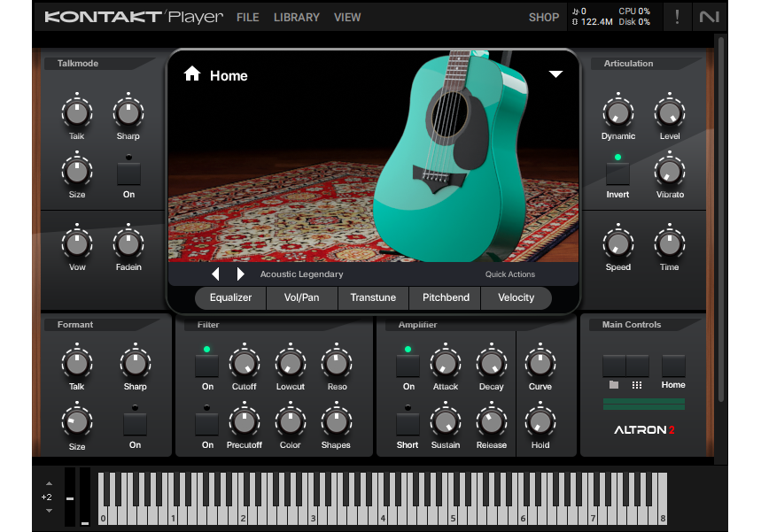Switch to the Vol/Pan tab
Image resolution: width=761 pixels, height=532 pixels.
point(302,297)
